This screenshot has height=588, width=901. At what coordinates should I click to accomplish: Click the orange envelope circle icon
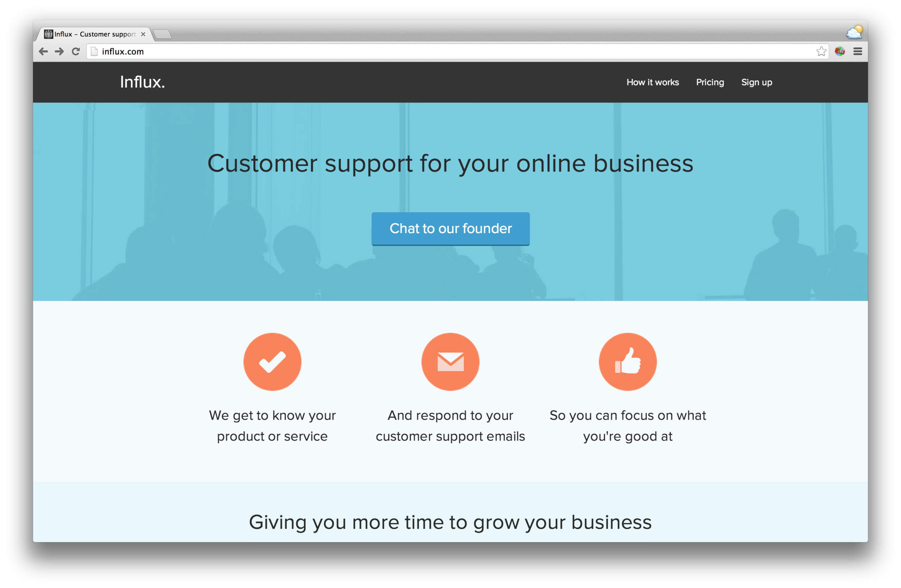coord(450,362)
